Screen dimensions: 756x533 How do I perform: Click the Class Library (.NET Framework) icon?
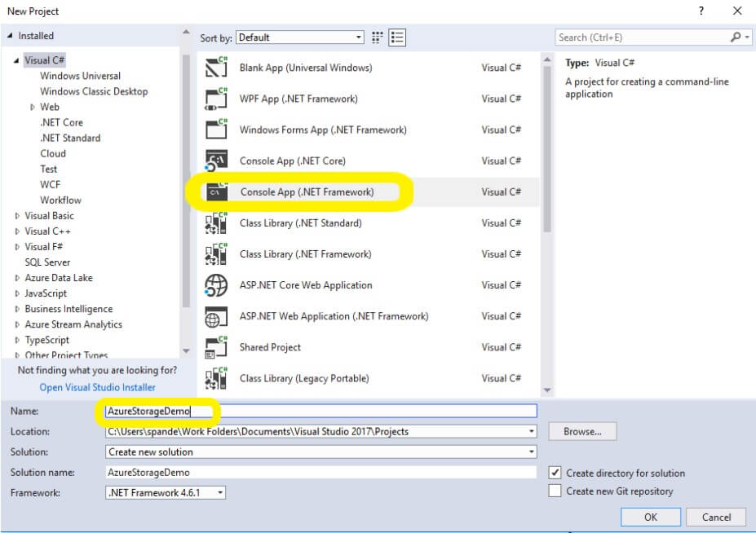coord(216,254)
